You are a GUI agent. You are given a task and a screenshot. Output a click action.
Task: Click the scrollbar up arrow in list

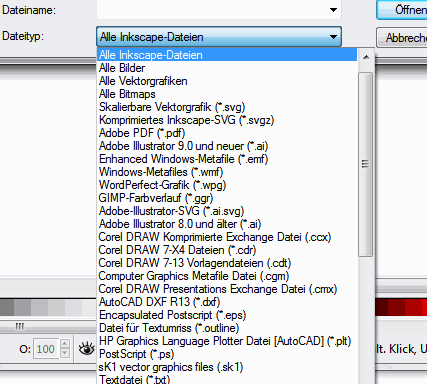[366, 57]
